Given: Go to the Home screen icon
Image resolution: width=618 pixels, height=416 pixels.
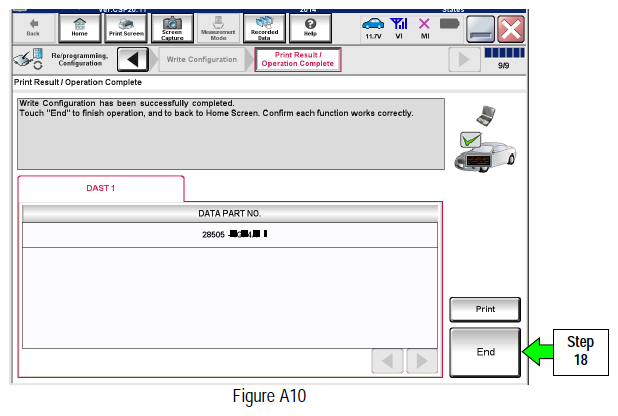Looking at the screenshot, I should [79, 28].
